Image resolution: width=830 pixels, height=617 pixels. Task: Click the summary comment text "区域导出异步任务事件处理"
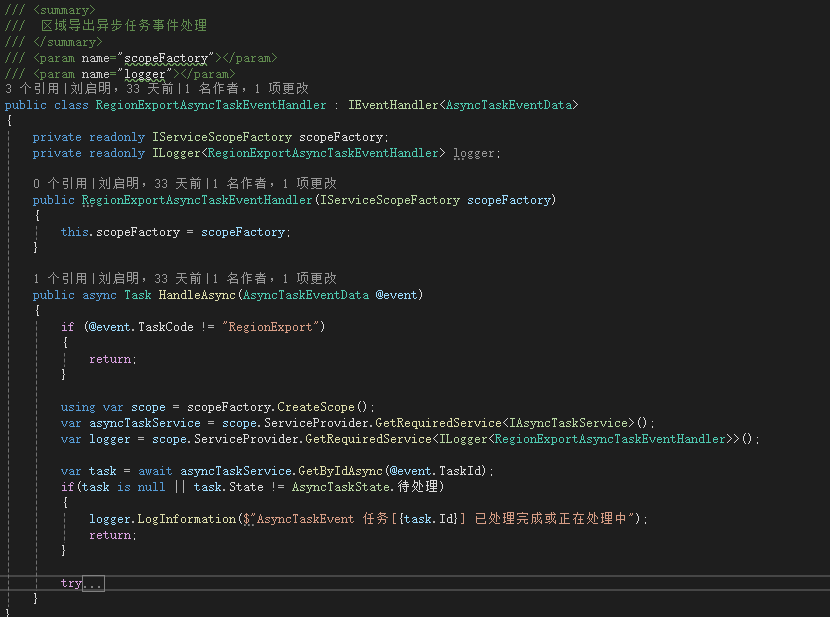click(x=124, y=25)
